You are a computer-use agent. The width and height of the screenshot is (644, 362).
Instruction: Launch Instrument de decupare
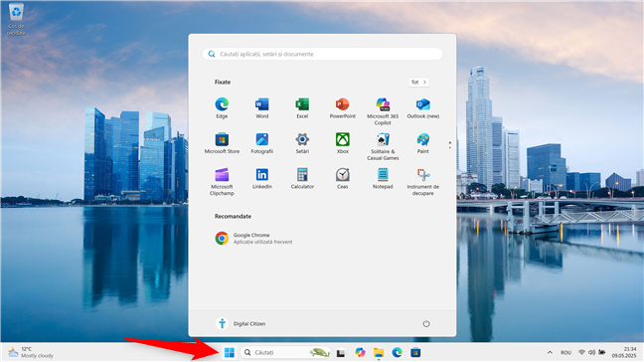tap(423, 182)
